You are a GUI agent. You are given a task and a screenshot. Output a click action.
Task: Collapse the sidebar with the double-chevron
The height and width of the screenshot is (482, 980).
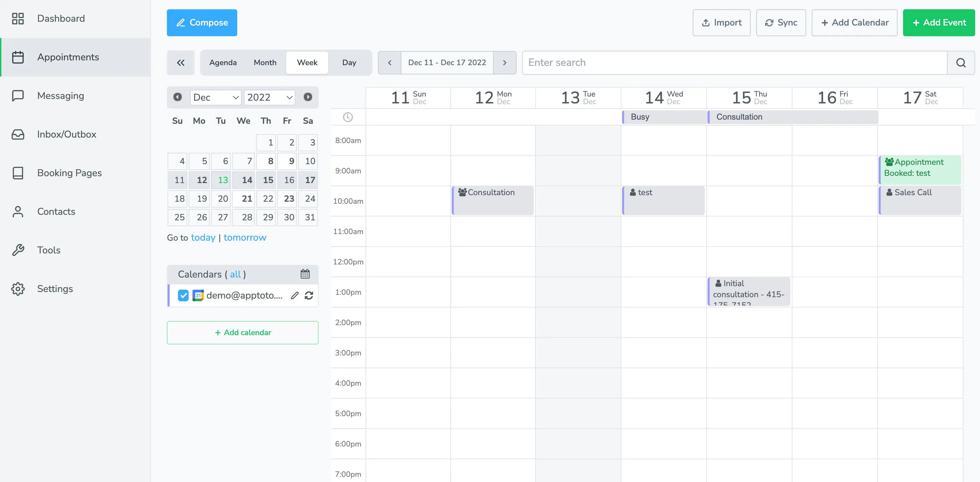click(x=180, y=62)
